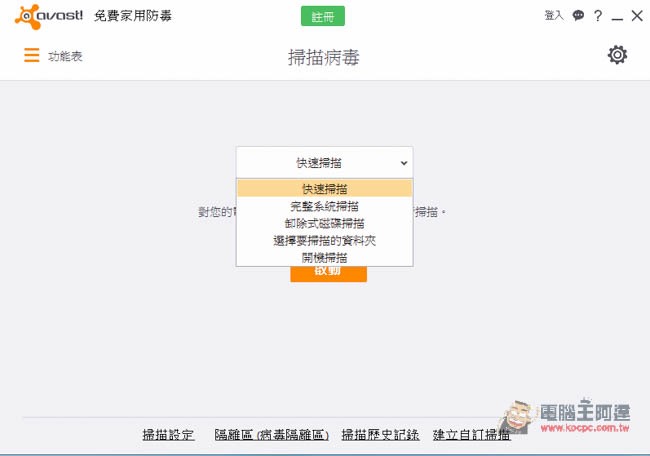
Task: Minimize the avast window
Action: pyautogui.click(x=617, y=16)
